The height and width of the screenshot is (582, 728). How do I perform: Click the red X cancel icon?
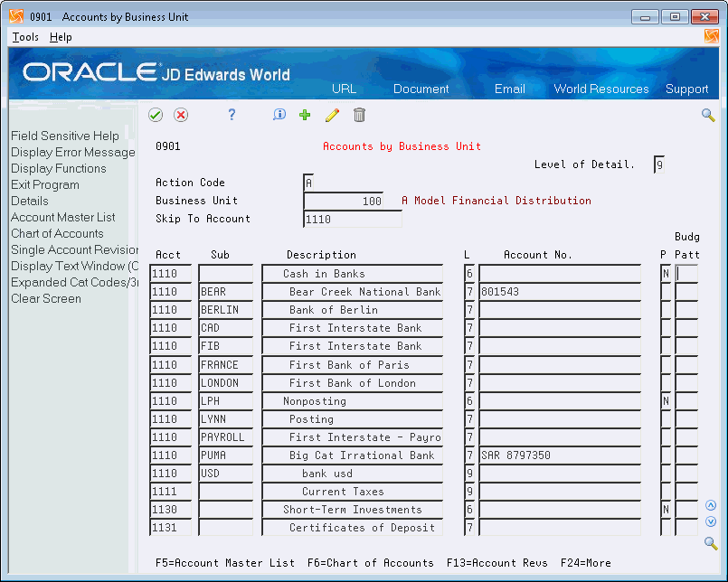coord(181,115)
